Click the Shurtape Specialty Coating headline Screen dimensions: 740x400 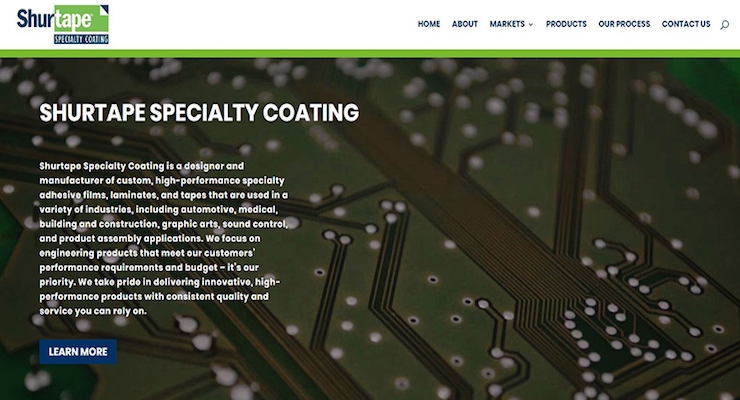pos(199,113)
